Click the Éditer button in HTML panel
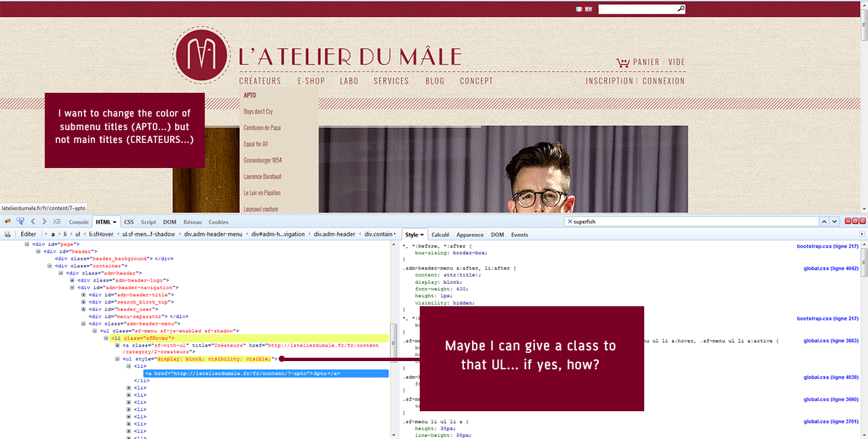 (28, 234)
